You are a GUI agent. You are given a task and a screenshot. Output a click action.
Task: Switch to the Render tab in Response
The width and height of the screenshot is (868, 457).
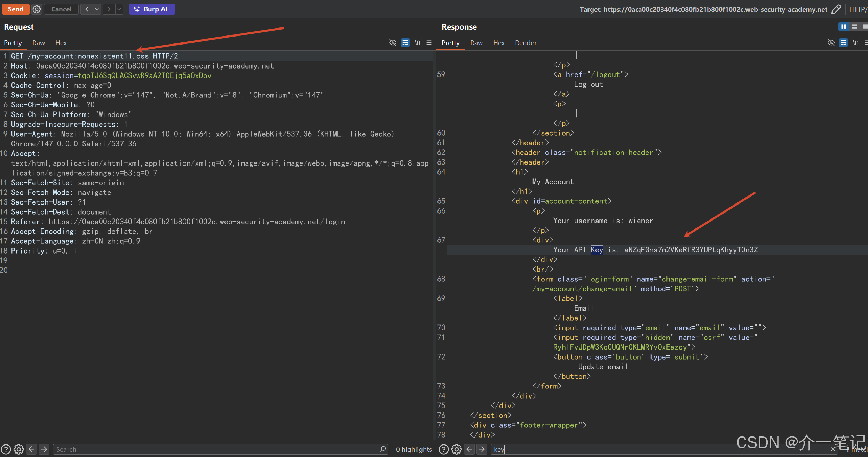pos(526,43)
